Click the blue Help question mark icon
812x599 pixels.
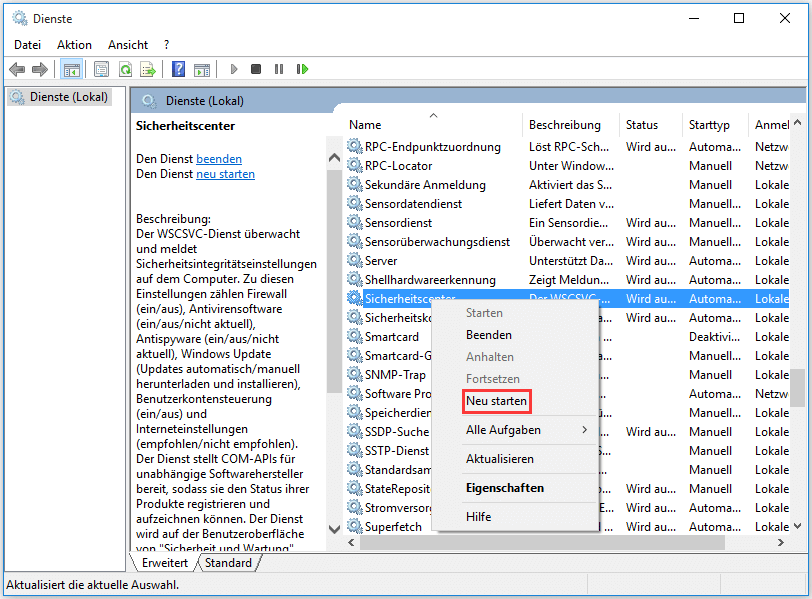coord(178,69)
